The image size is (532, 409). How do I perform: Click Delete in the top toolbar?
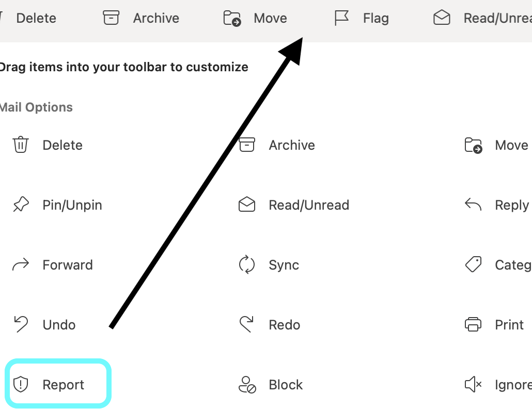35,18
